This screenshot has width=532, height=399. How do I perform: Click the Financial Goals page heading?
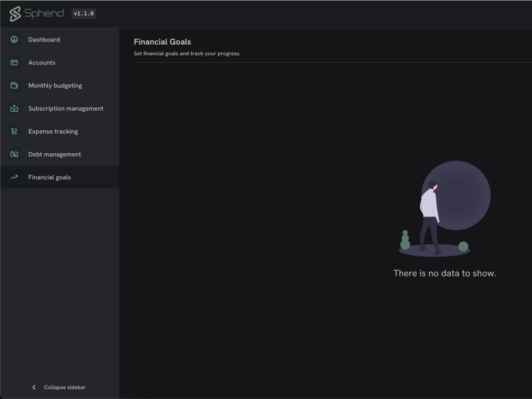point(162,42)
